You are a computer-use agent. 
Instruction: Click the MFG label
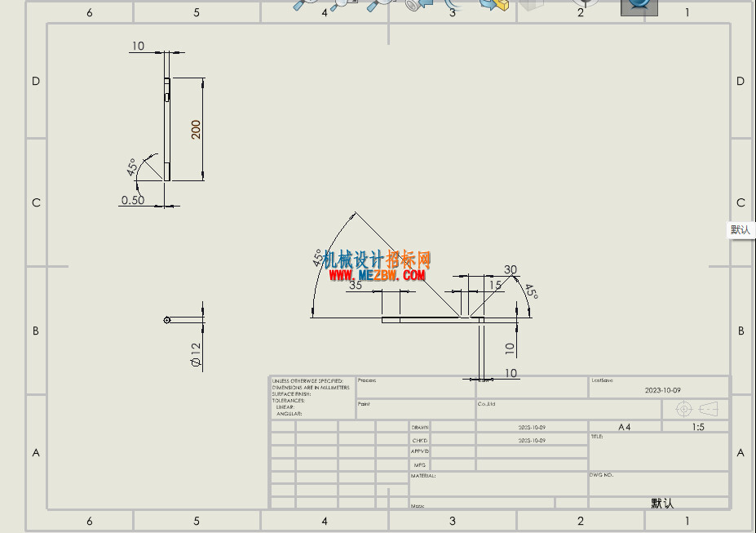[x=419, y=465]
